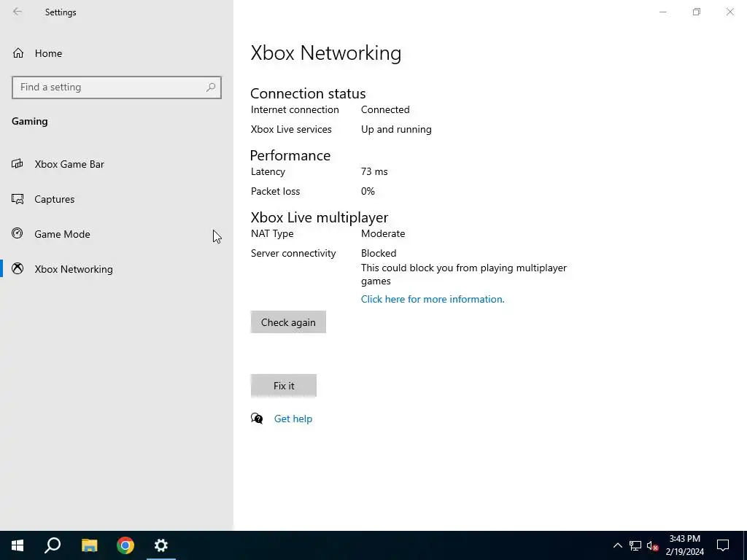Open taskbar search
The height and width of the screenshot is (560, 747).
(53, 545)
